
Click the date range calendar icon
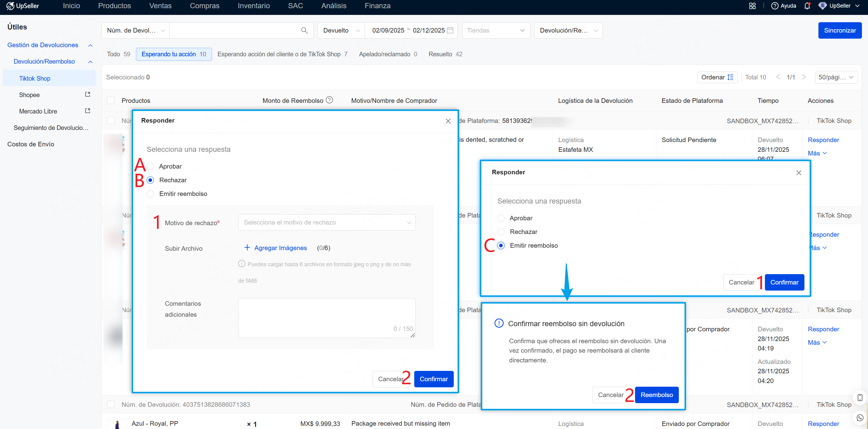(x=450, y=30)
